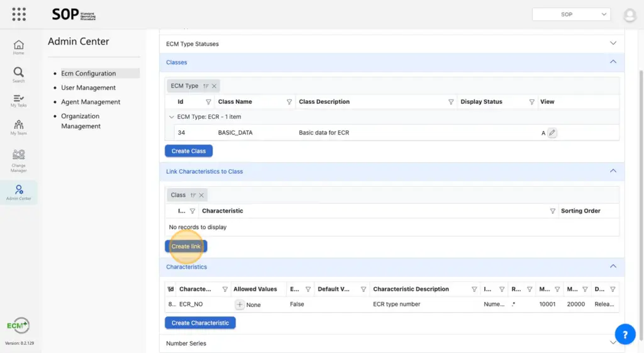Open My Team sidebar icon
Screen dimensions: 644x353
[x=19, y=127]
